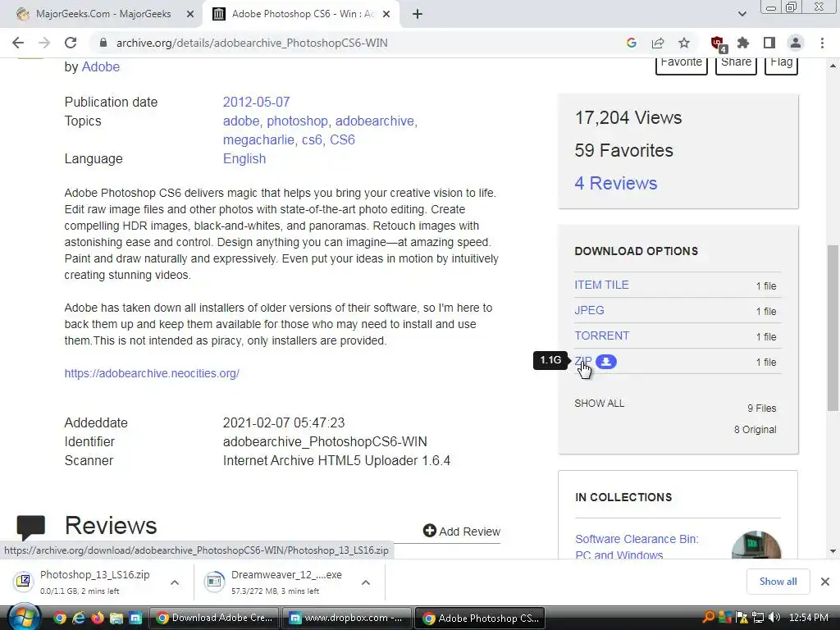The image size is (840, 630).
Task: Click the Flag button
Action: 781,64
